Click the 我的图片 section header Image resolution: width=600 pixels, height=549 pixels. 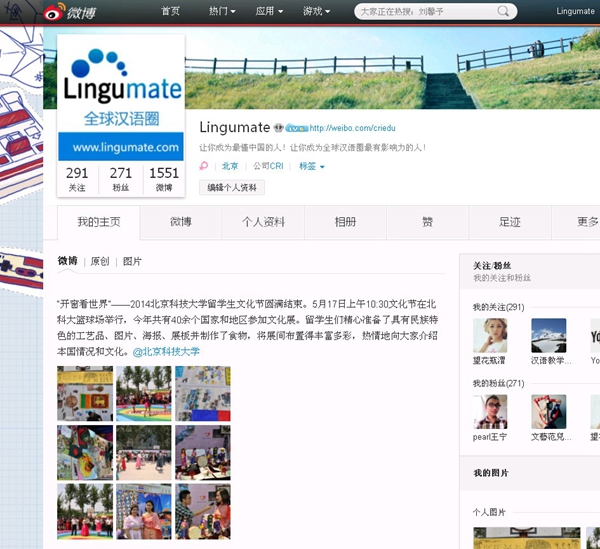tap(491, 473)
